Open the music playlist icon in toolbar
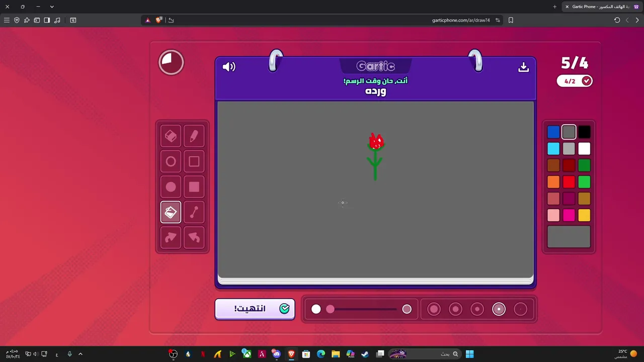 [x=57, y=20]
